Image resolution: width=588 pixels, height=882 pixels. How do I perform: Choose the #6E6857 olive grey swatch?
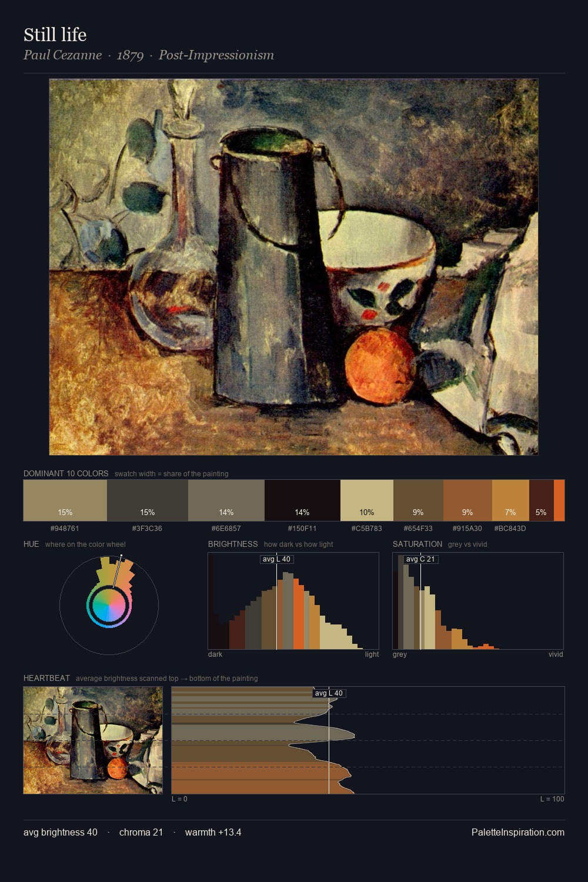(x=226, y=500)
